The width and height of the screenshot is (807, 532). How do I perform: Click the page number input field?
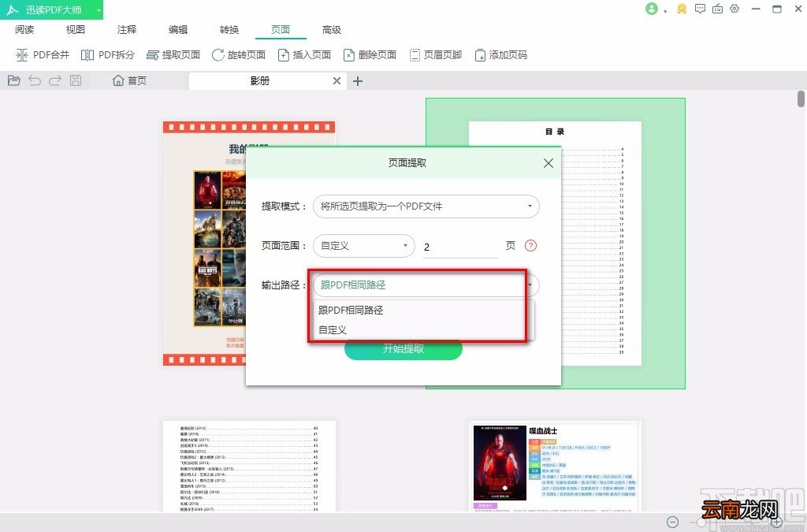(460, 247)
